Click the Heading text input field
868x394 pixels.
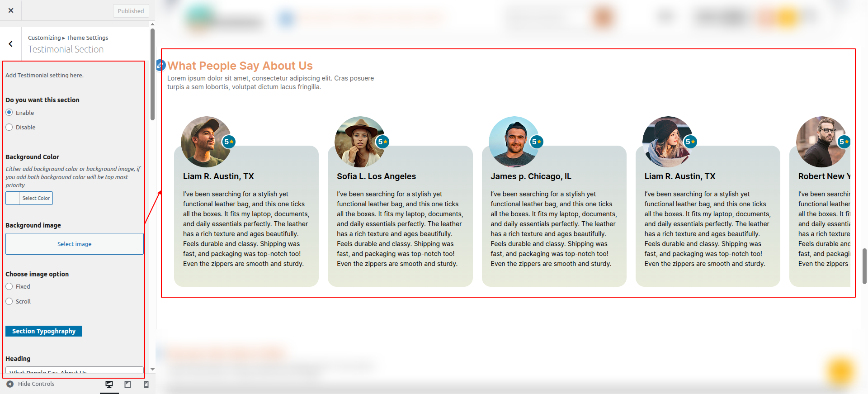point(75,371)
